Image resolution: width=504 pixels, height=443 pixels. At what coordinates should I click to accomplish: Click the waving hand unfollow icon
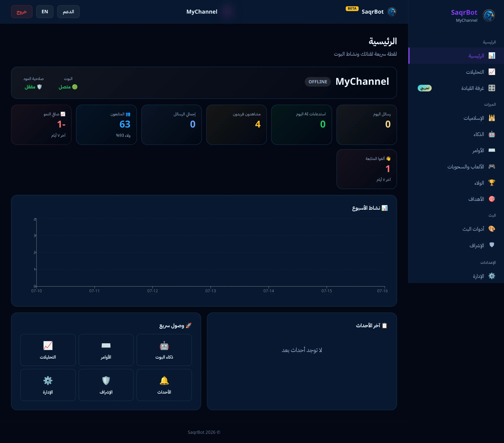coord(388,159)
